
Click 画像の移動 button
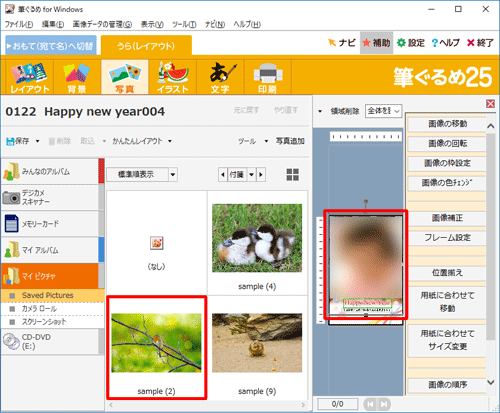447,124
